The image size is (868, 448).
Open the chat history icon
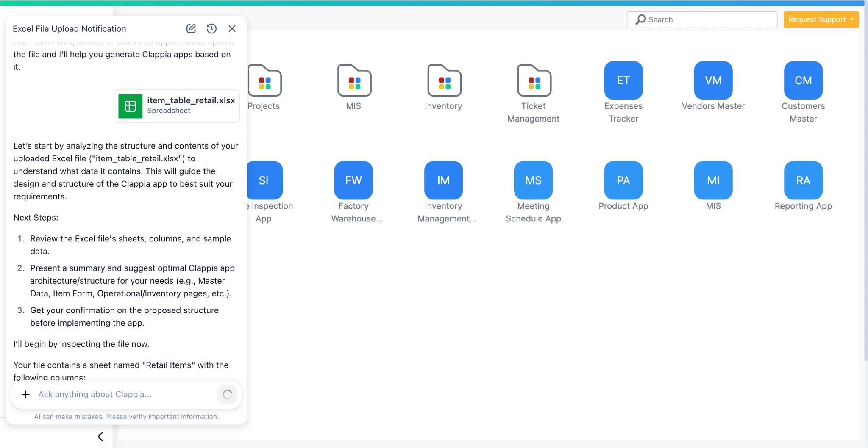click(211, 28)
